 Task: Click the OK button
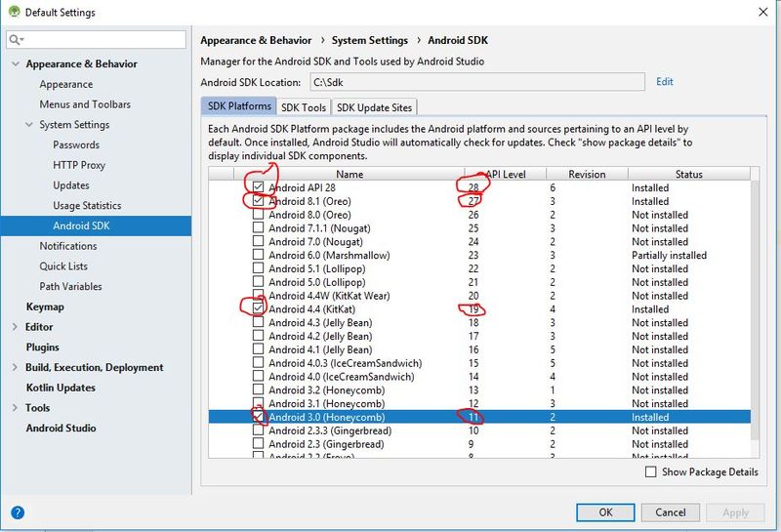[605, 512]
